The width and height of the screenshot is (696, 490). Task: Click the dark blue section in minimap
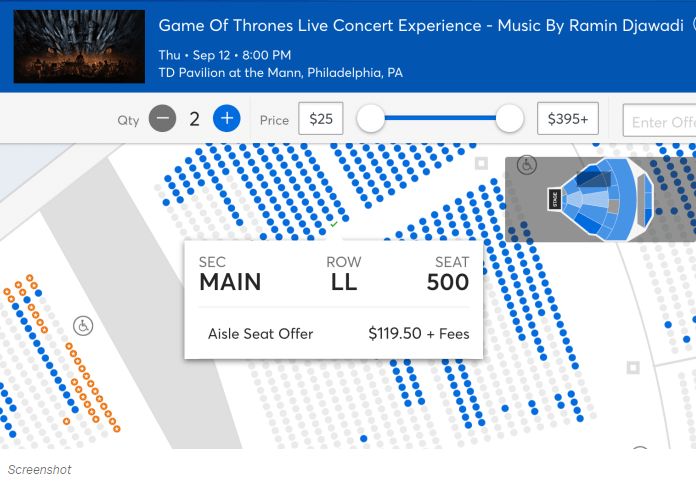click(x=594, y=178)
